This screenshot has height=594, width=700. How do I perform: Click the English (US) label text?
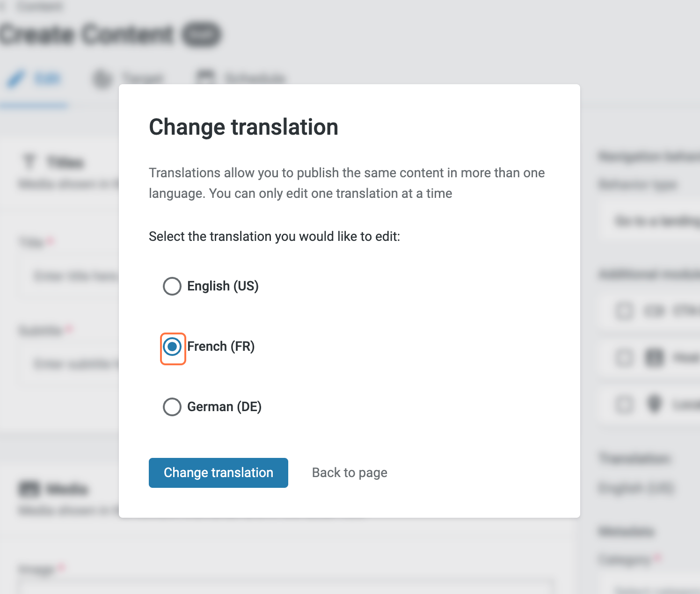[x=223, y=286]
